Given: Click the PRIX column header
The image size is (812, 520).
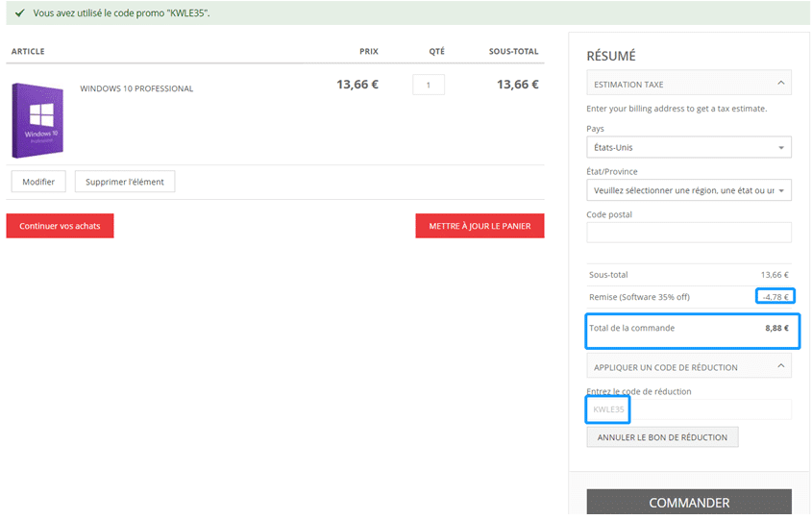Looking at the screenshot, I should [x=369, y=51].
